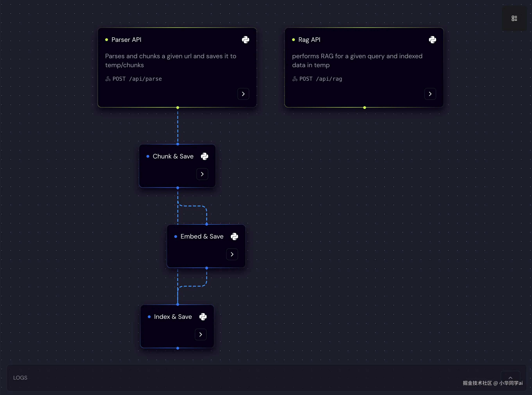The width and height of the screenshot is (532, 395).
Task: Open Index & Save step chevron
Action: [201, 334]
